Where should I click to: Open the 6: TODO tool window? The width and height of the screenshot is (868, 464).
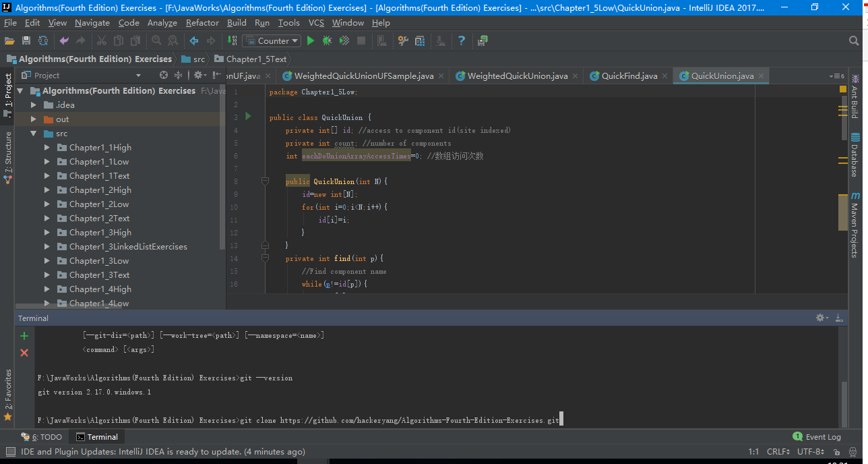(x=42, y=436)
